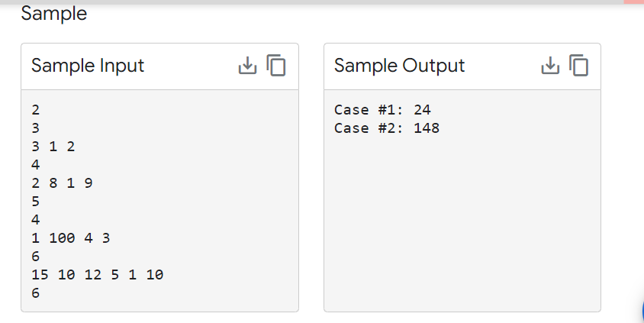This screenshot has height=323, width=644.
Task: Click the number "100" in Sample Input
Action: point(62,237)
